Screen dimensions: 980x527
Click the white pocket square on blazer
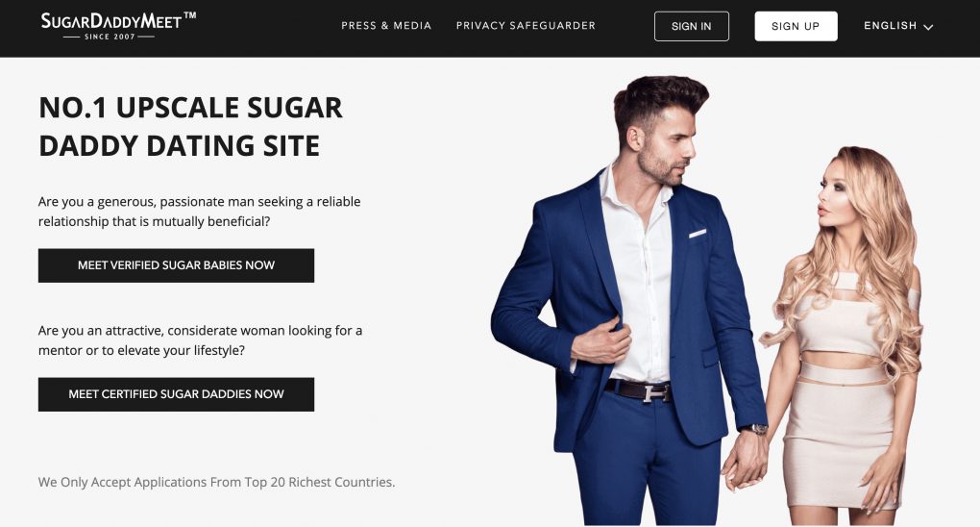point(698,234)
